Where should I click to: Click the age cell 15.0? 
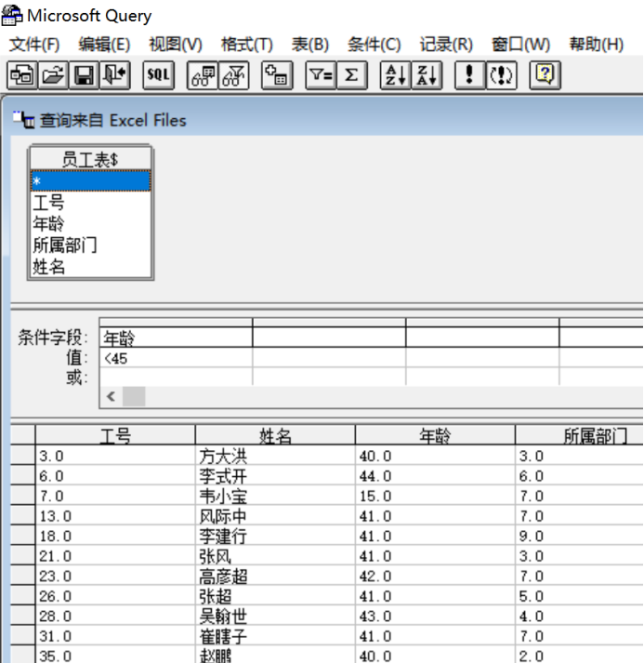(x=435, y=496)
